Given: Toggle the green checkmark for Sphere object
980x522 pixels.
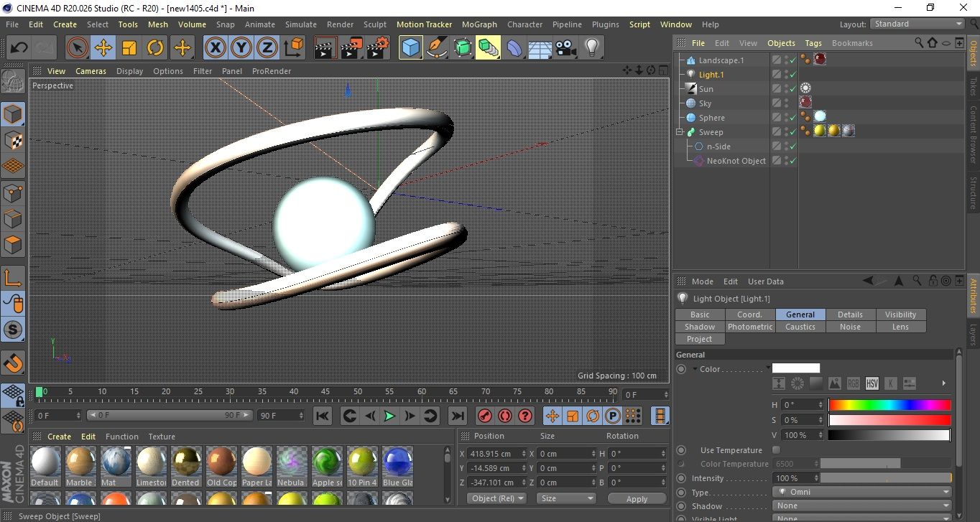Looking at the screenshot, I should coord(792,118).
